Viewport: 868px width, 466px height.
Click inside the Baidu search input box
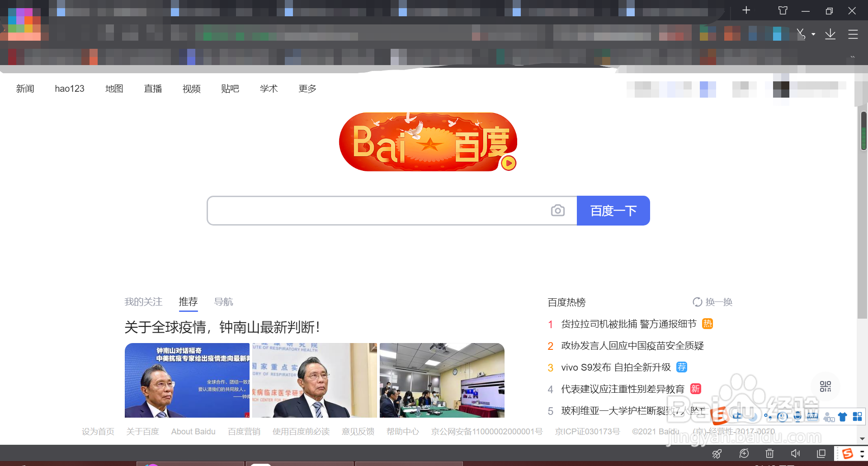click(x=384, y=211)
